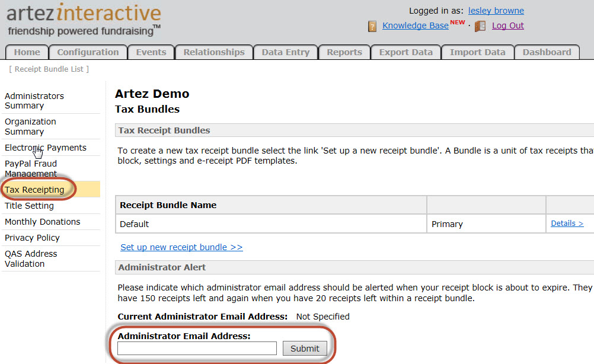Screen dimensions: 594x364
Task: Select Tax Receipting in the sidebar
Action: pos(34,190)
